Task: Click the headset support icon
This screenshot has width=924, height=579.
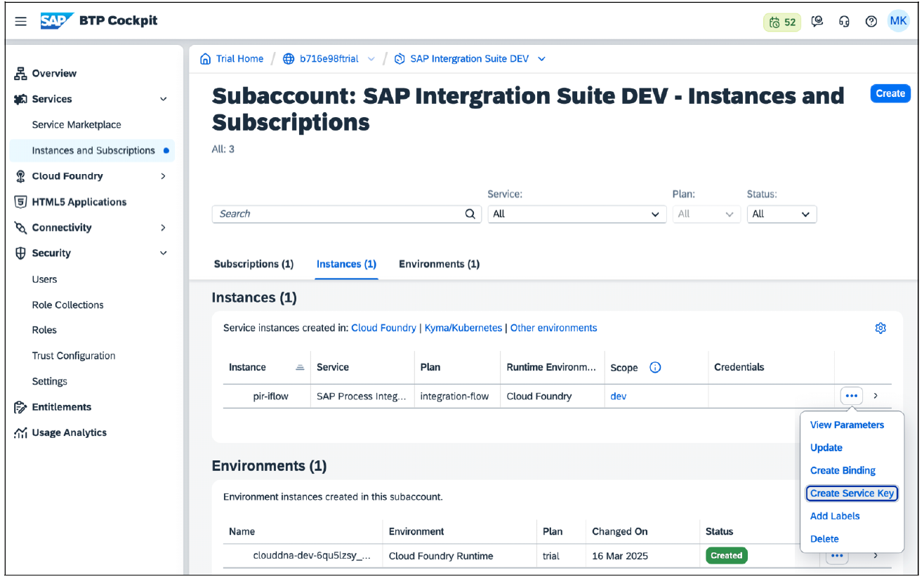Action: click(x=844, y=22)
